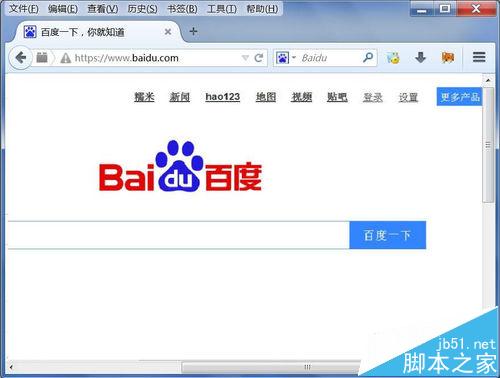
Task: Open the 查看(V) menu
Action: [x=103, y=9]
